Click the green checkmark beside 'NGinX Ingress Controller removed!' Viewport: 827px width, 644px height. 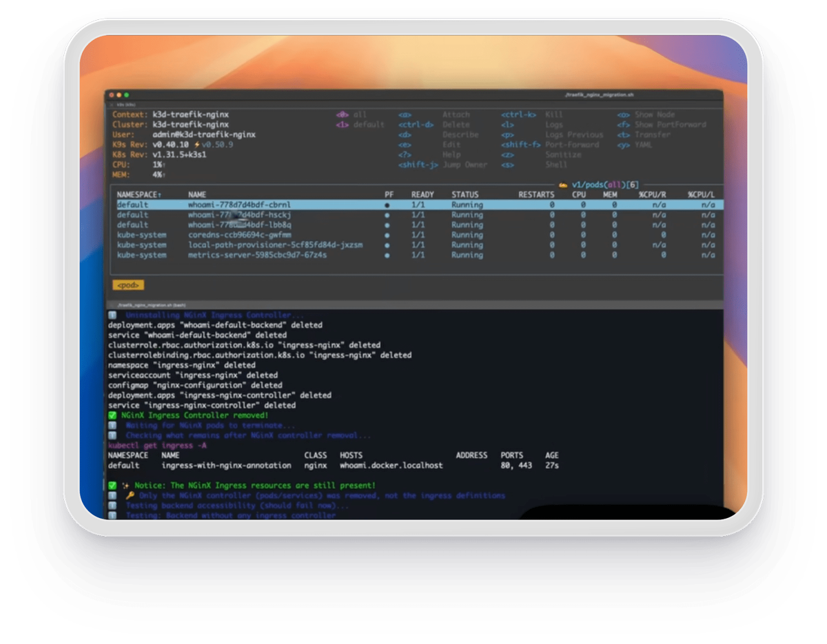tap(112, 415)
